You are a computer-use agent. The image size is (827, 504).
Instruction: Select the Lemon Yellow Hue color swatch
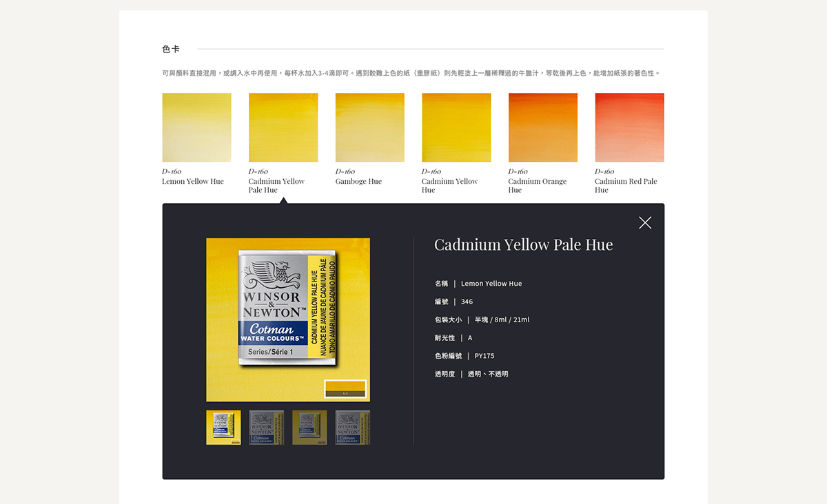[196, 127]
